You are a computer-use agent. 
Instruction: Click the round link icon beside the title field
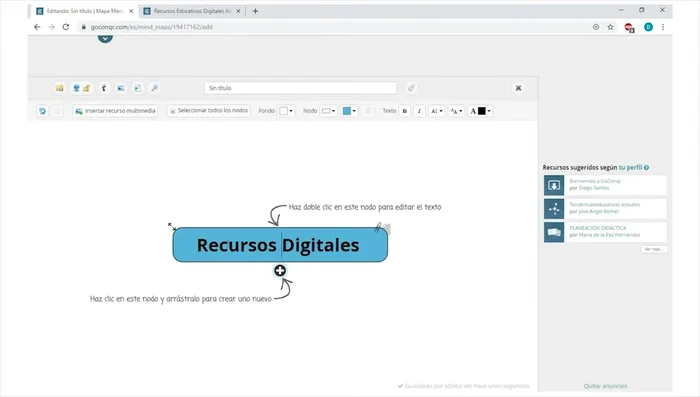(x=411, y=88)
